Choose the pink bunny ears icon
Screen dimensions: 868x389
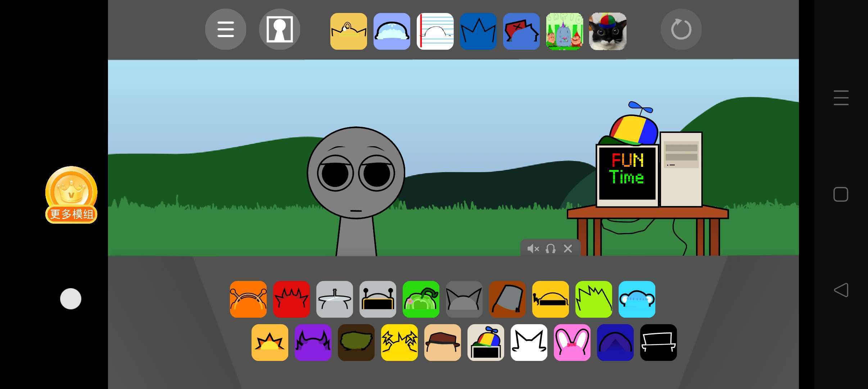click(x=572, y=343)
